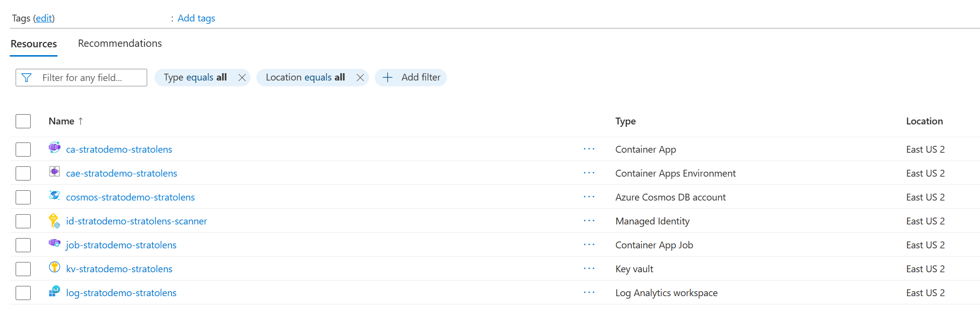Click 'East US 2' in the Container App row
The height and width of the screenshot is (322, 980).
(x=925, y=149)
